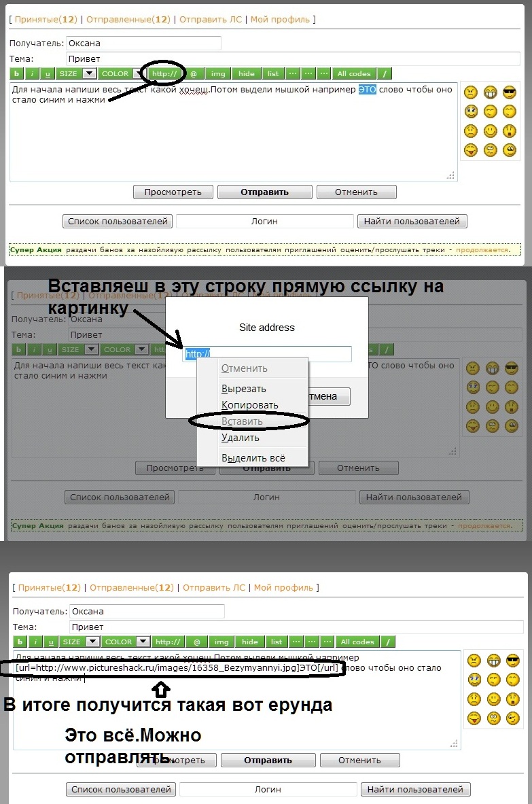The width and height of the screenshot is (532, 804).
Task: Click Найти пользователей button, top screenshot
Action: pyautogui.click(x=412, y=222)
